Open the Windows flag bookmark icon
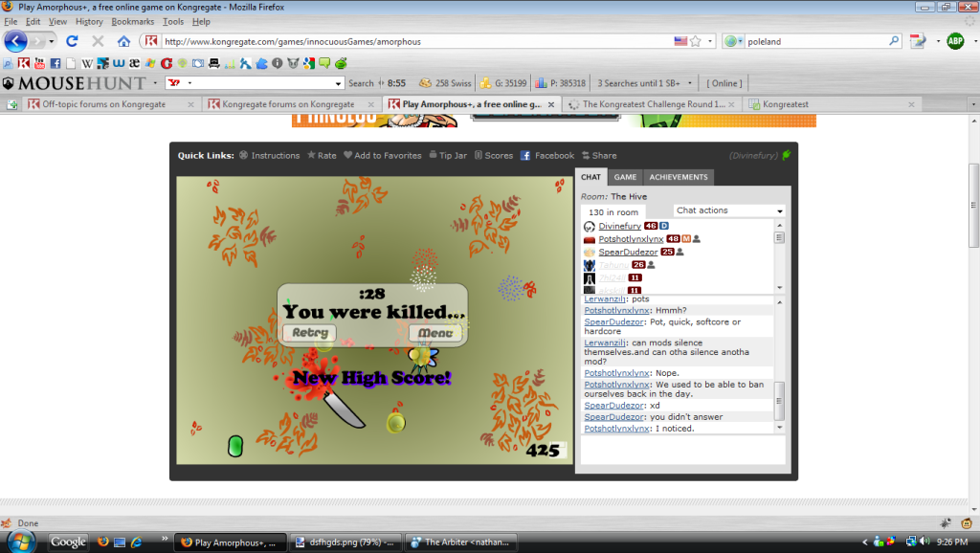980x553 pixels. (x=150, y=63)
